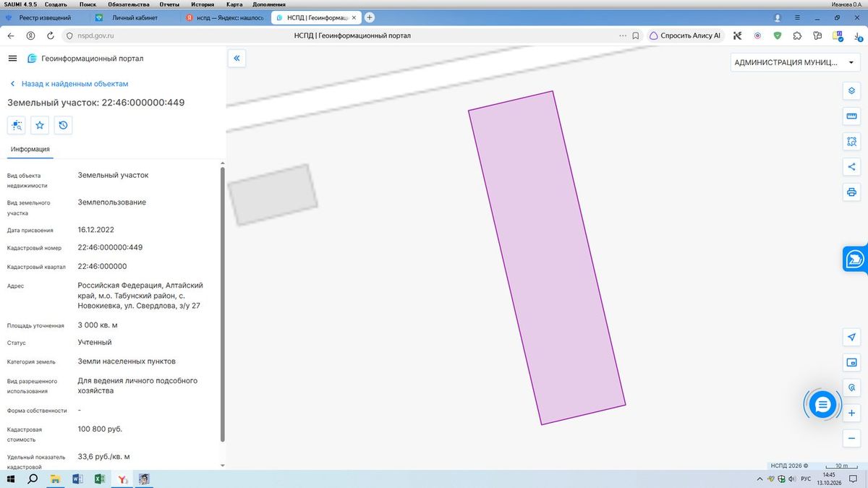Print the map with the printer icon
Image resolution: width=868 pixels, height=488 pixels.
(851, 192)
